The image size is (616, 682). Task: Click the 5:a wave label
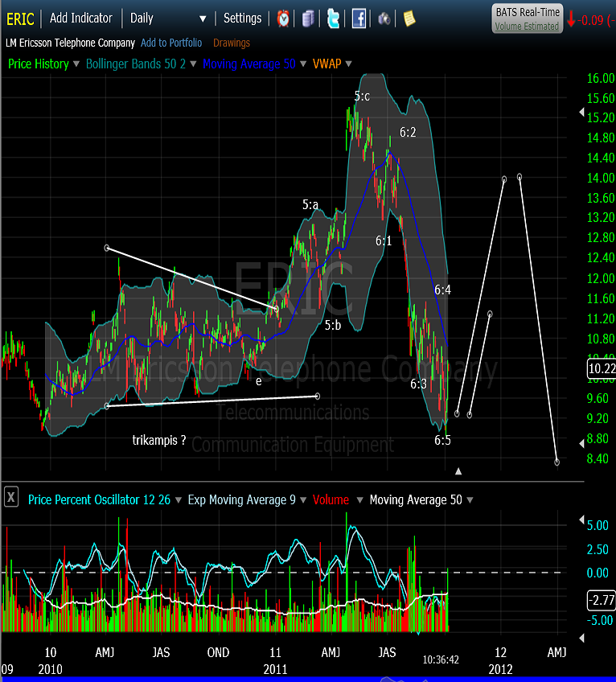(x=310, y=204)
